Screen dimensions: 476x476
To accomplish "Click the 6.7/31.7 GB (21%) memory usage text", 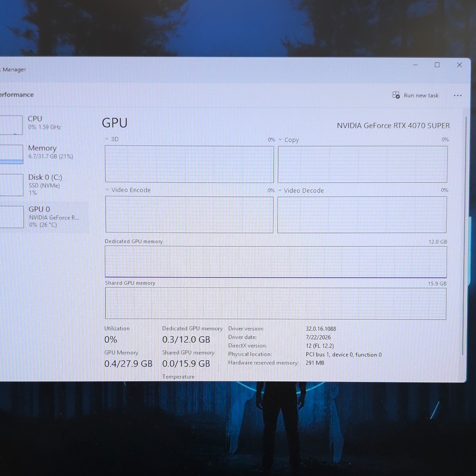I will point(51,156).
